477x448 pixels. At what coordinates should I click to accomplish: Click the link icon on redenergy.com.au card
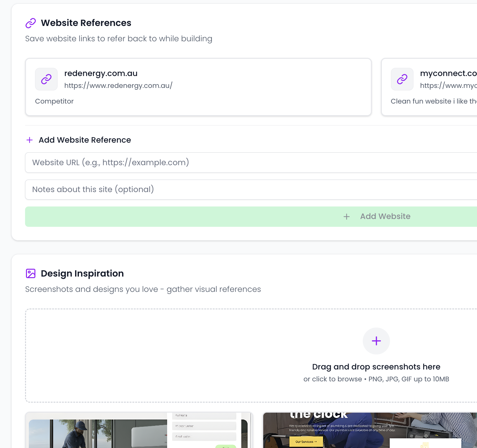(x=46, y=79)
